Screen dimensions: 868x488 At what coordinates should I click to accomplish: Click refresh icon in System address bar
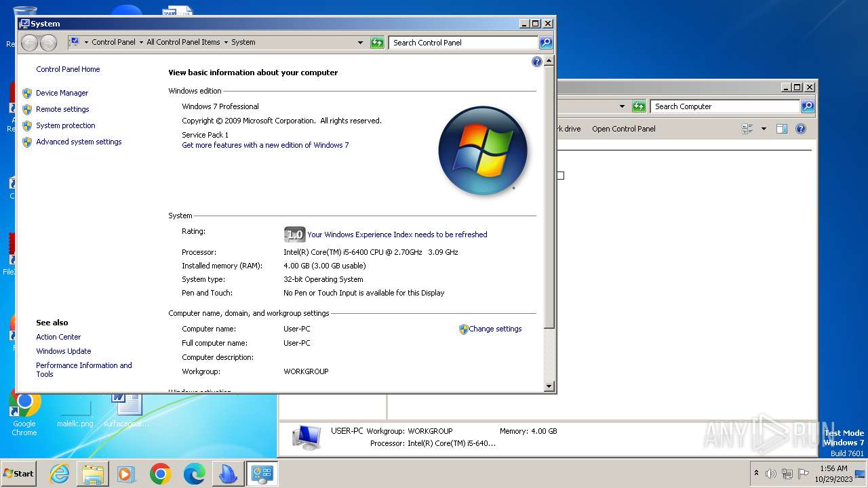coord(377,43)
